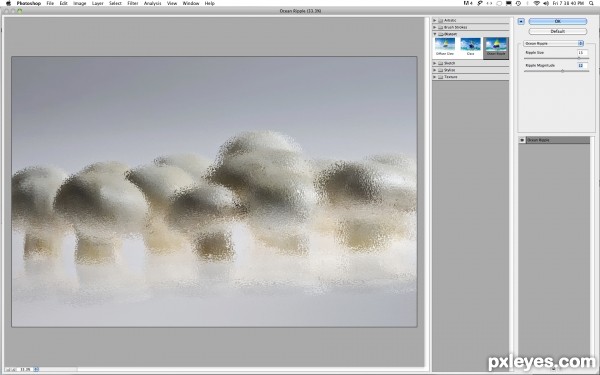The height and width of the screenshot is (375, 600).
Task: Open the Filter menu
Action: pyautogui.click(x=133, y=3)
